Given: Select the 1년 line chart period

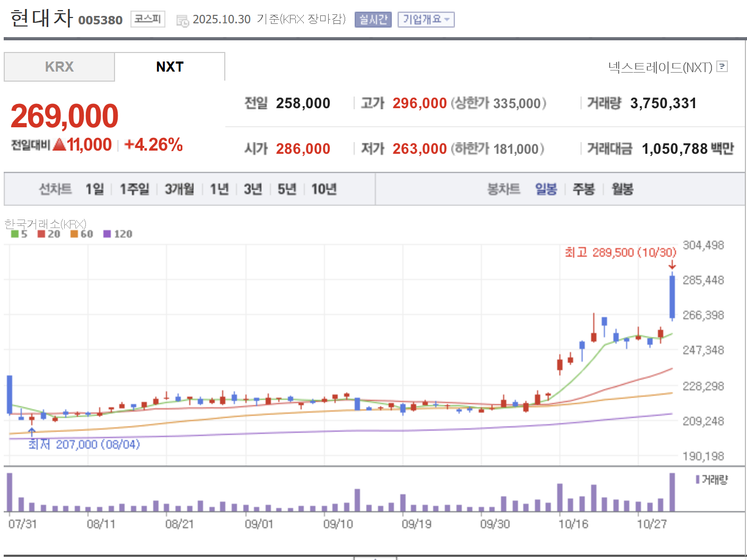Looking at the screenshot, I should tap(219, 189).
